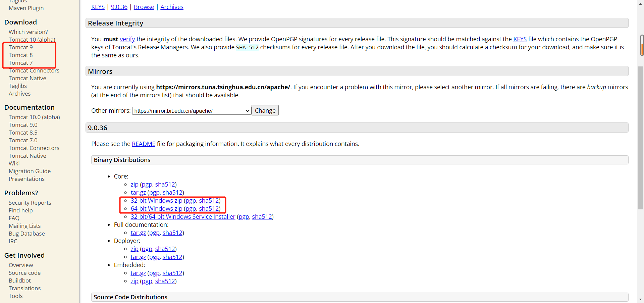Open the 9.0.36 link at top

pyautogui.click(x=119, y=7)
